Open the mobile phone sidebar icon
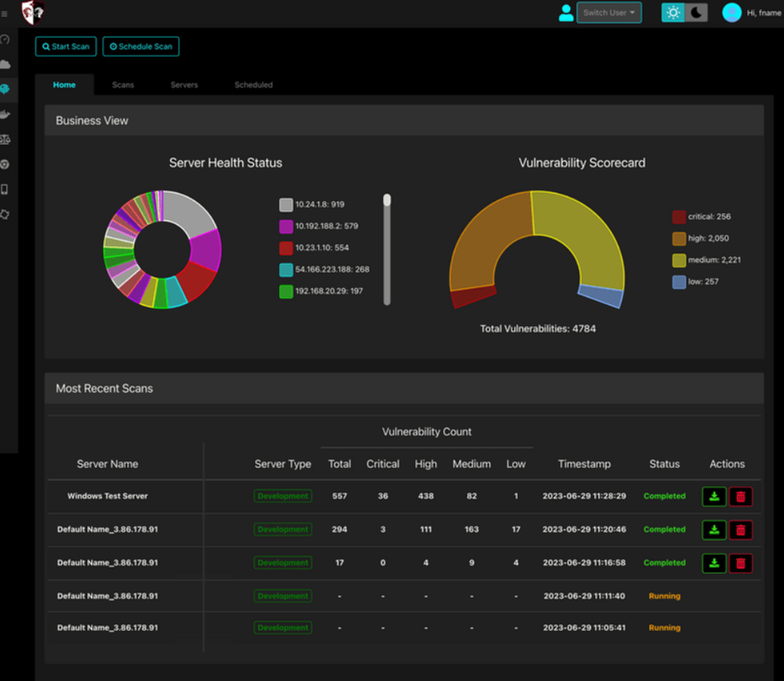The width and height of the screenshot is (784, 681). point(5,190)
